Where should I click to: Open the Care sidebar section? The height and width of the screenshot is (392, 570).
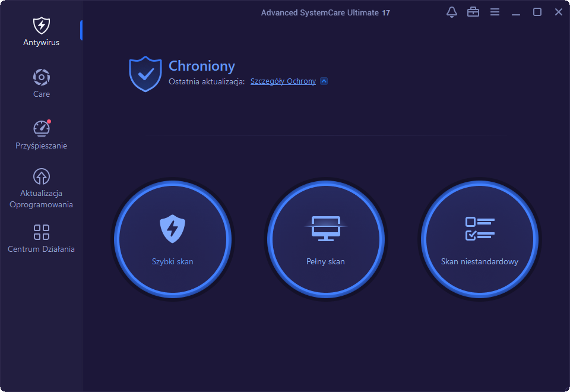[x=41, y=83]
